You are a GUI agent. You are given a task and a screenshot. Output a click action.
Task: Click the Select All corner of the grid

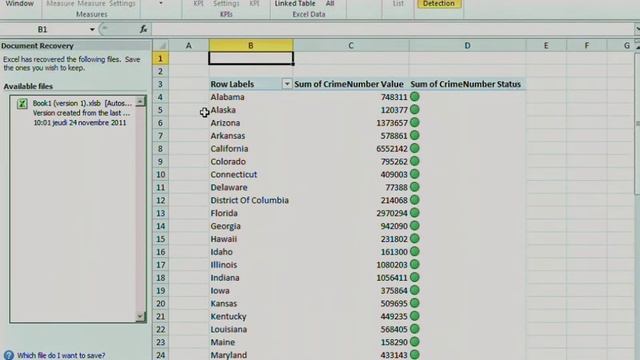pos(161,45)
